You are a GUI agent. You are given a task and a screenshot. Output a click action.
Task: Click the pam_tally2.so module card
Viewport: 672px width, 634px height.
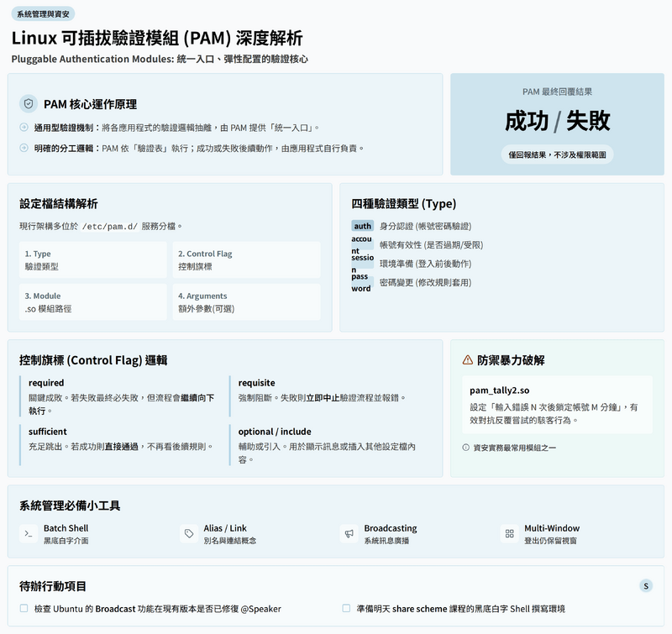tap(557, 405)
